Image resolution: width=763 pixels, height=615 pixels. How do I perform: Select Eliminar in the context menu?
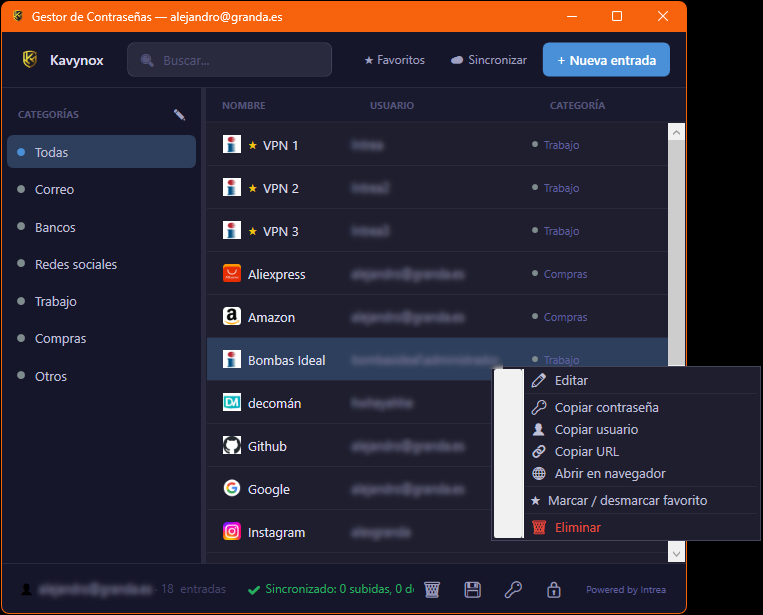(642, 527)
